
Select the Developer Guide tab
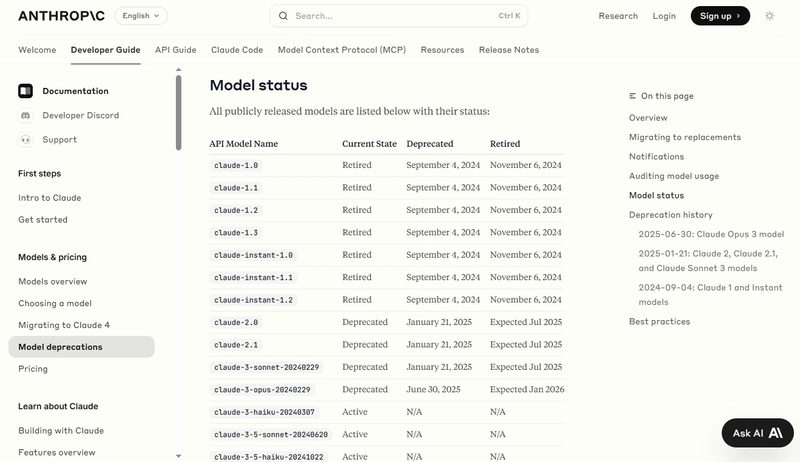pyautogui.click(x=106, y=50)
